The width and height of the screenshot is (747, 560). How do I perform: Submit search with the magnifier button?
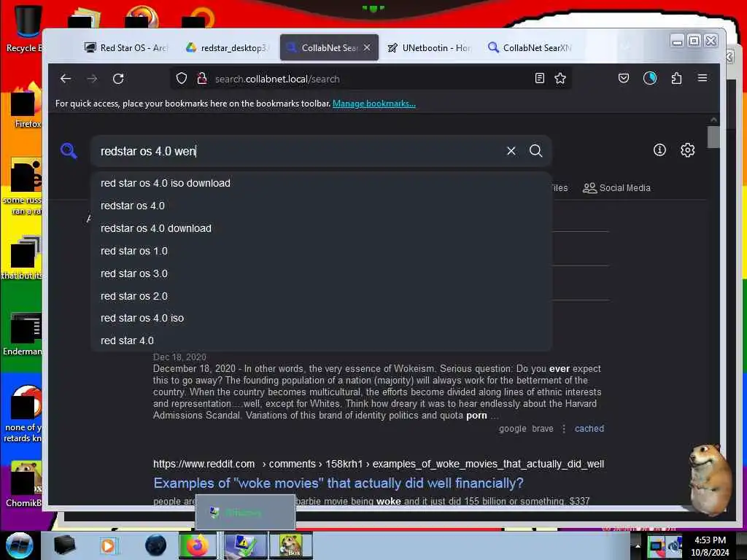click(x=536, y=151)
